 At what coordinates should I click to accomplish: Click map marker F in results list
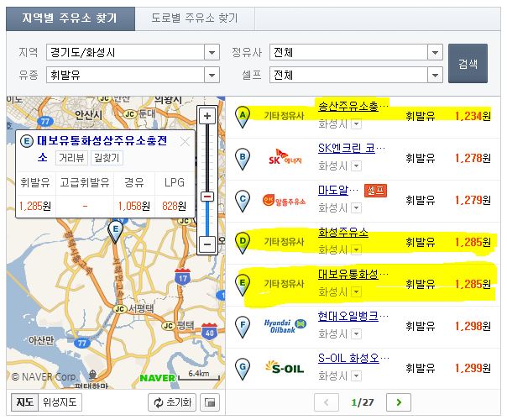tap(243, 327)
